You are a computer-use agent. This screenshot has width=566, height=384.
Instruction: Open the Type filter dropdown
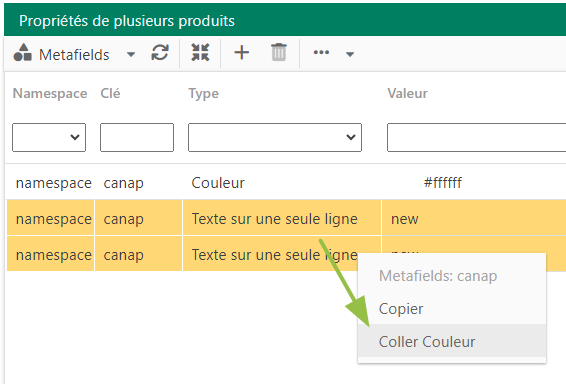click(275, 138)
